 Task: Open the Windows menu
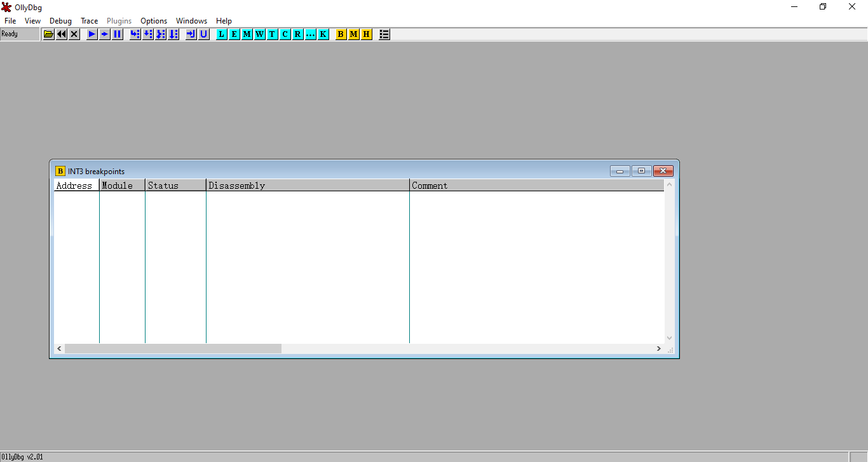pyautogui.click(x=192, y=21)
